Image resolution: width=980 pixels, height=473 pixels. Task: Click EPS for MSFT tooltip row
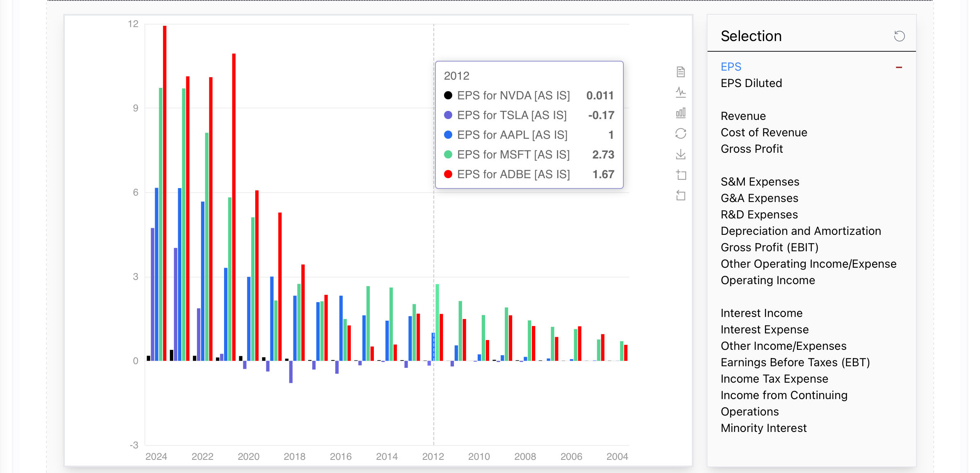529,155
